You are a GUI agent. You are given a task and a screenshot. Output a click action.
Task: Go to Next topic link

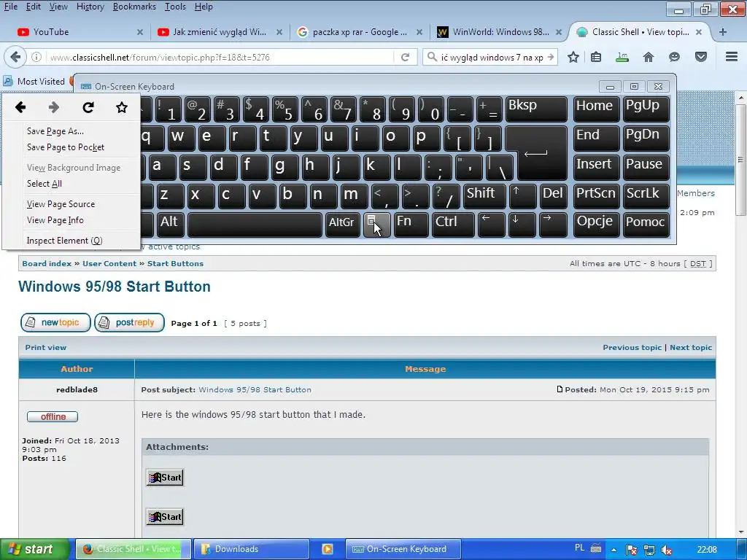pos(691,348)
